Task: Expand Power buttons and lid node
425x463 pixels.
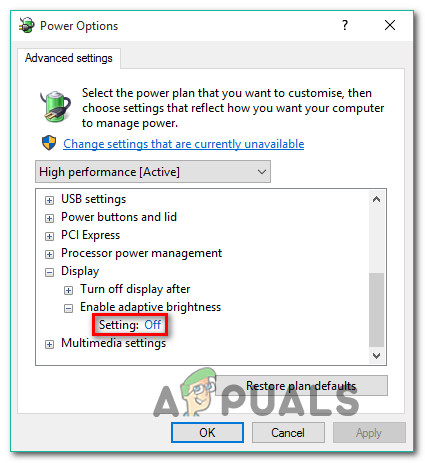Action: click(49, 218)
